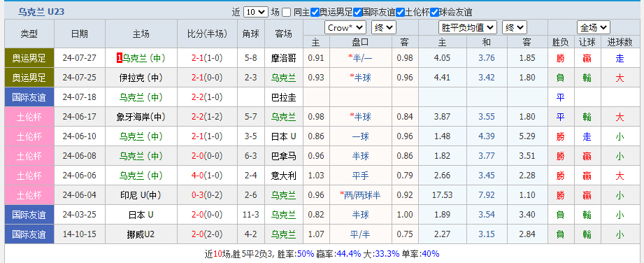Image resolution: width=644 pixels, height=263 pixels.
Task: Expand the 胜平负均值 dropdown
Action: [468, 27]
